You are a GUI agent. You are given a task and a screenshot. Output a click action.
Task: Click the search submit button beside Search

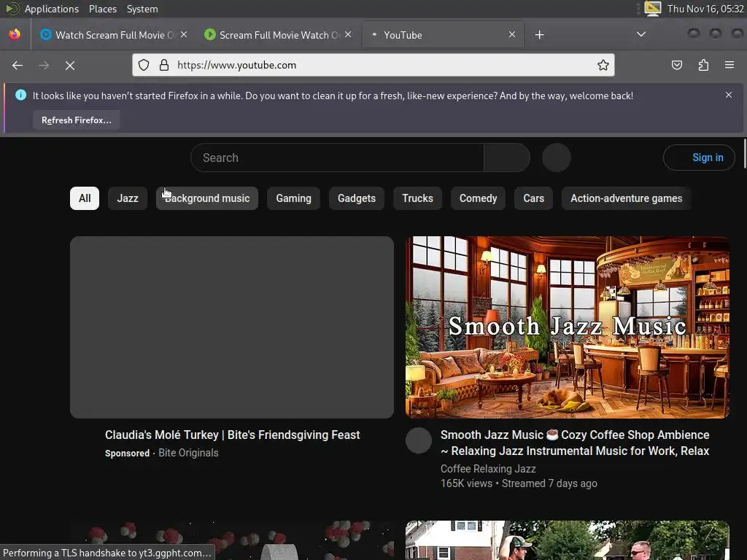tap(507, 157)
